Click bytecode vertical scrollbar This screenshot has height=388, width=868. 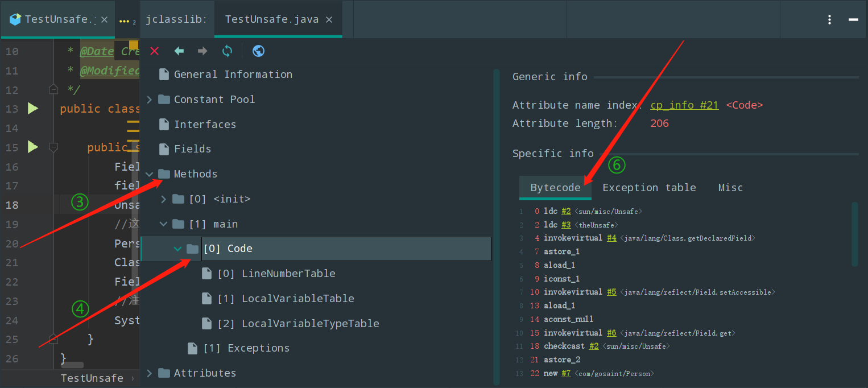(854, 233)
